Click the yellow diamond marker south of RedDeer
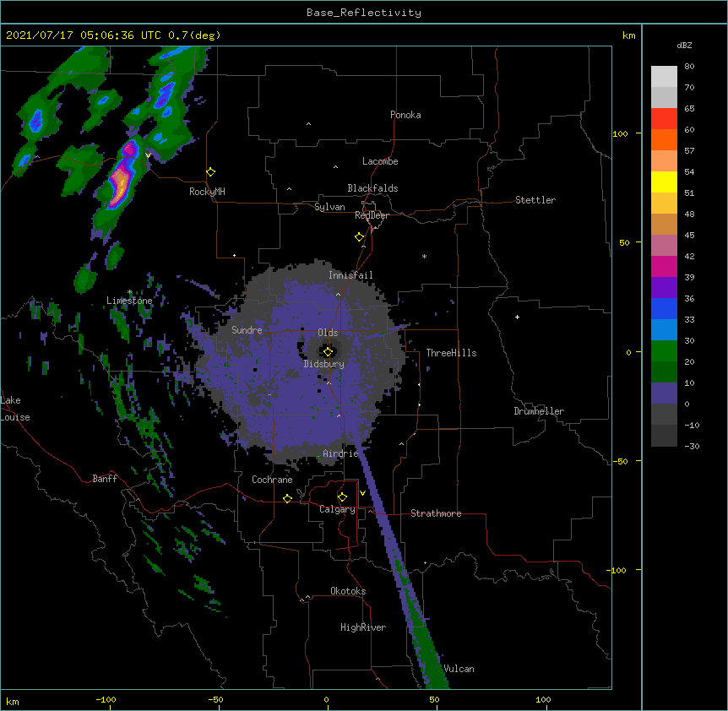This screenshot has width=728, height=711. click(360, 237)
